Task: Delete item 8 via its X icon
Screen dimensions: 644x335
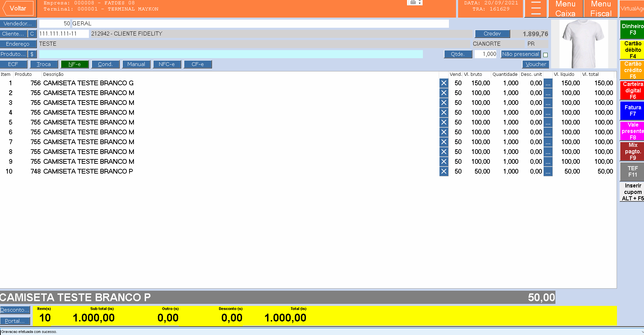Action: 444,152
